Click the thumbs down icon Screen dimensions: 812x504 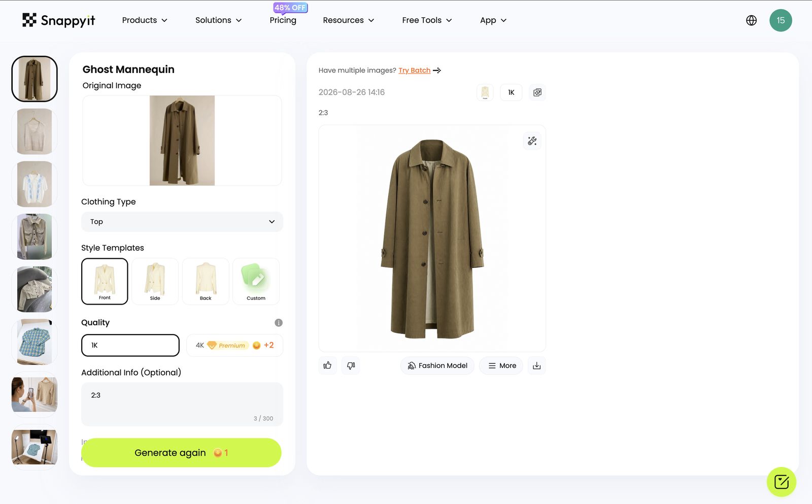(351, 365)
